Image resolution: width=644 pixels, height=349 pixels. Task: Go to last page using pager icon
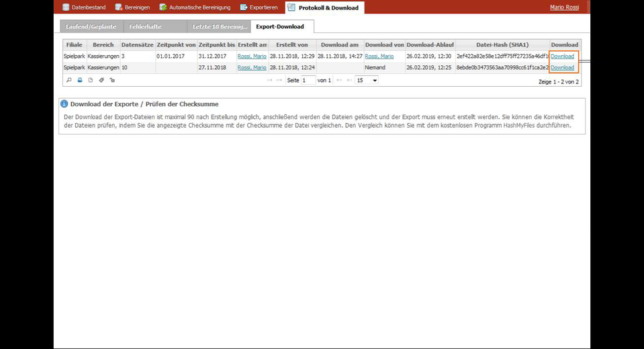point(349,80)
